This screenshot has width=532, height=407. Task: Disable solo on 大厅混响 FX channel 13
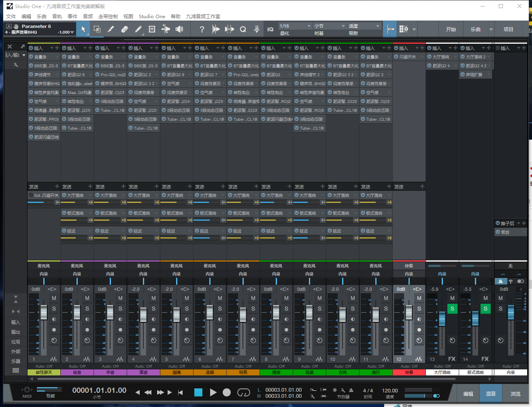click(x=452, y=309)
